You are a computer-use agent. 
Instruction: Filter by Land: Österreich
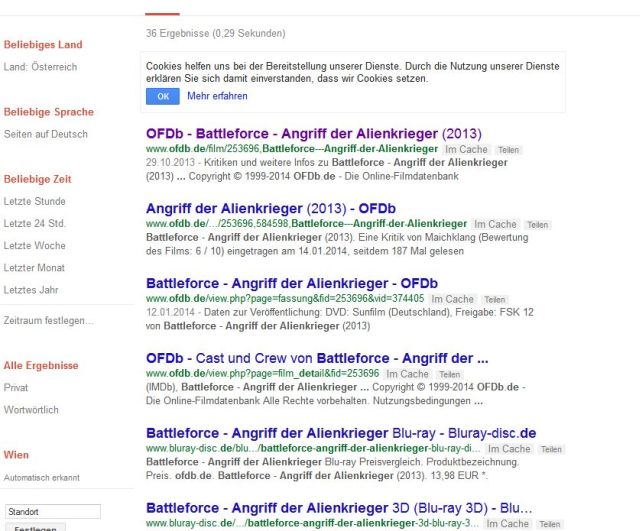pos(39,67)
